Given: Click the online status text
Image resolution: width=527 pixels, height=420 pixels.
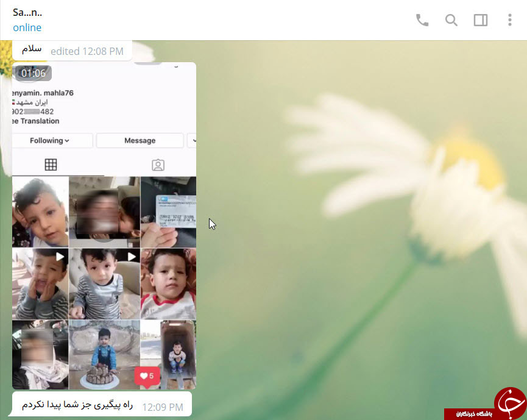Looking at the screenshot, I should pos(27,27).
